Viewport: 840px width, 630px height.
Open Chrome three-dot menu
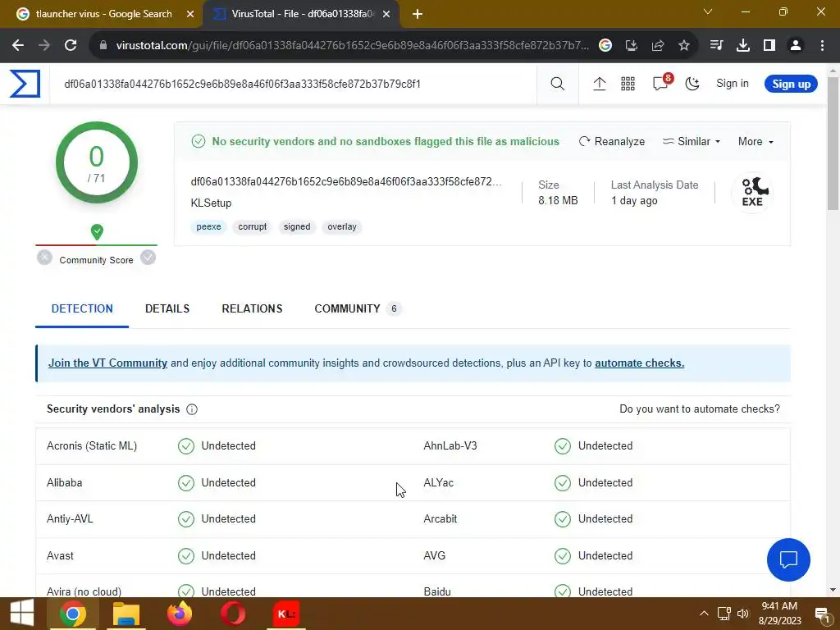pyautogui.click(x=822, y=46)
